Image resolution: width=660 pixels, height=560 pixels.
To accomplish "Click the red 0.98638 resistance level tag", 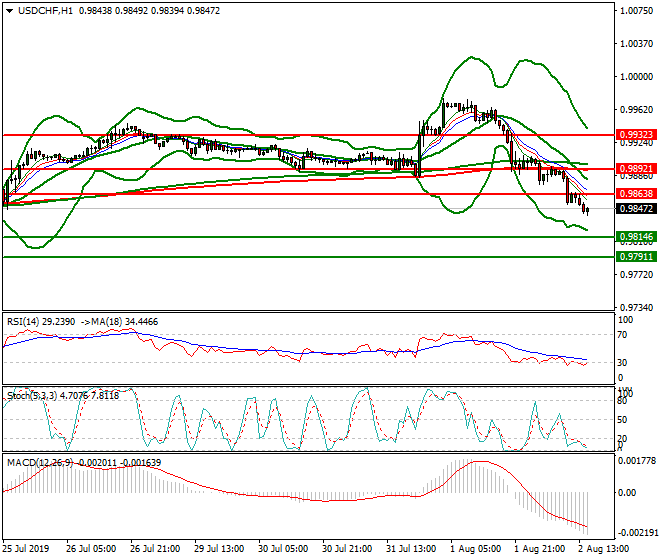I will pyautogui.click(x=636, y=193).
